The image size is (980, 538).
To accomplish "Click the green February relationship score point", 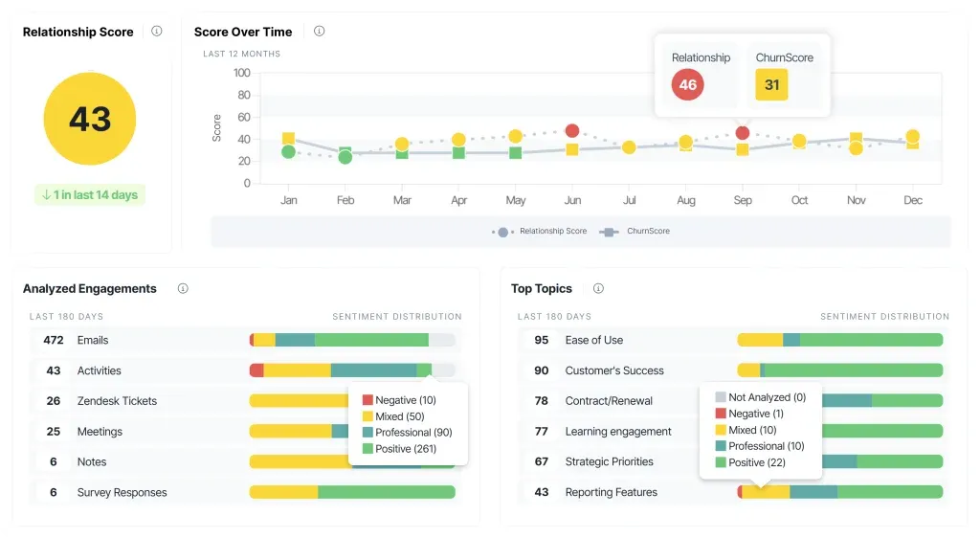I will pyautogui.click(x=345, y=157).
